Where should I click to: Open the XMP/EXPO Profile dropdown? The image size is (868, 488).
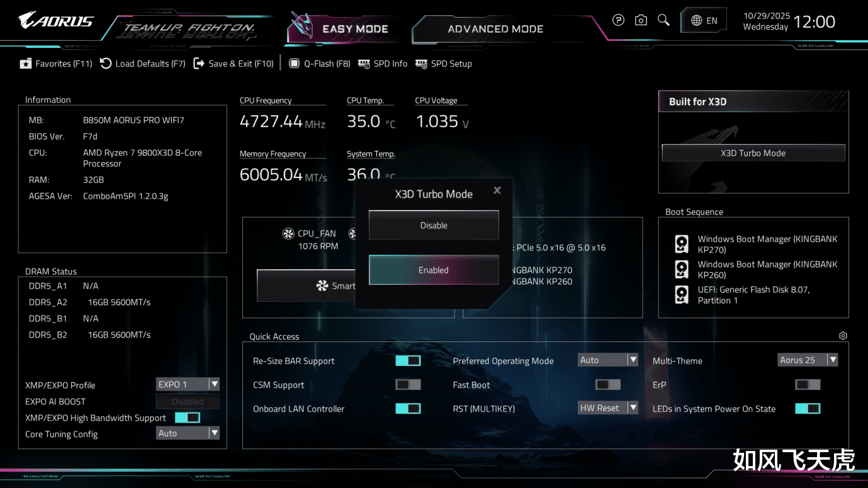[x=188, y=384]
